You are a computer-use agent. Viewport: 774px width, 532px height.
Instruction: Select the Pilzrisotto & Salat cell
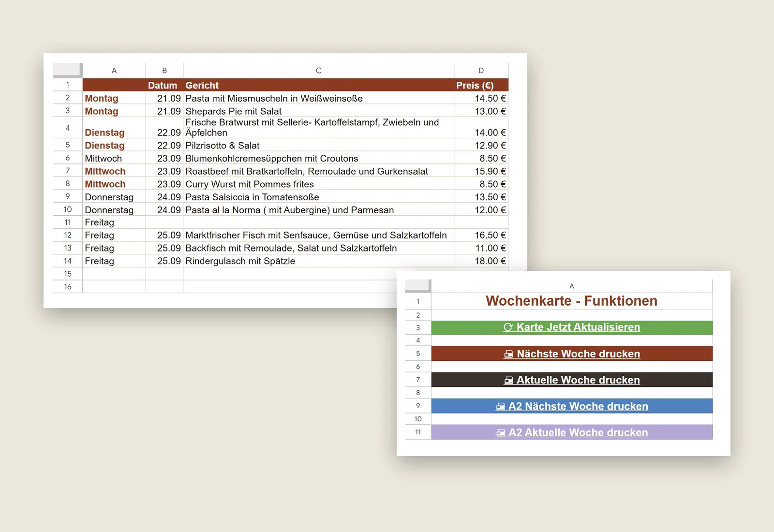318,146
